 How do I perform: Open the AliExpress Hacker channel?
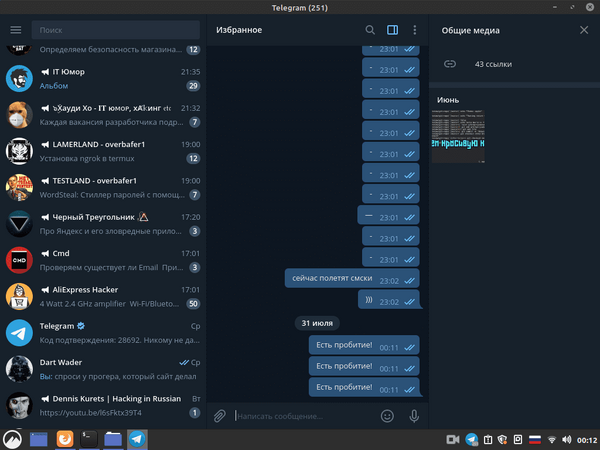[103, 297]
